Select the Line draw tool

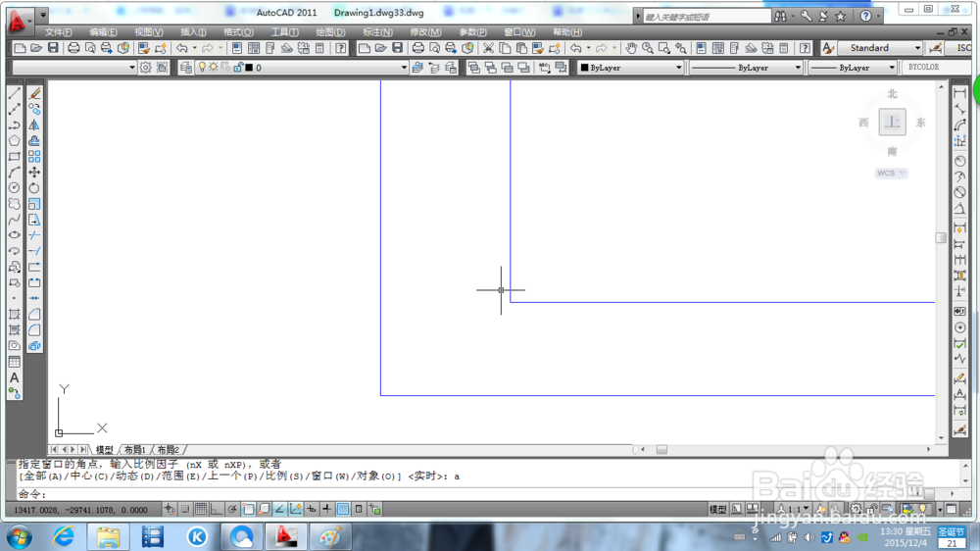pos(15,93)
